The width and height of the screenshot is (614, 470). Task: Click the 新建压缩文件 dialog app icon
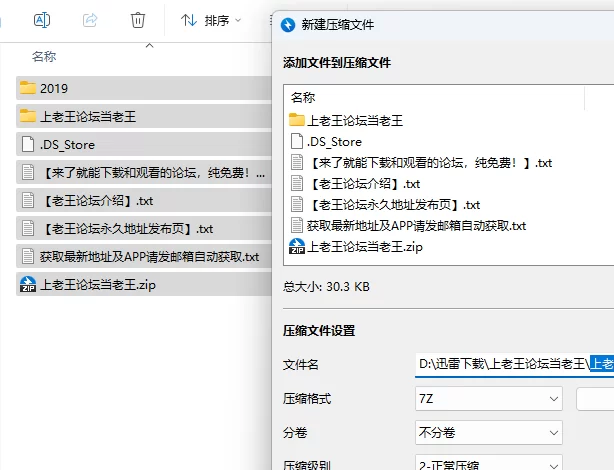[288, 25]
